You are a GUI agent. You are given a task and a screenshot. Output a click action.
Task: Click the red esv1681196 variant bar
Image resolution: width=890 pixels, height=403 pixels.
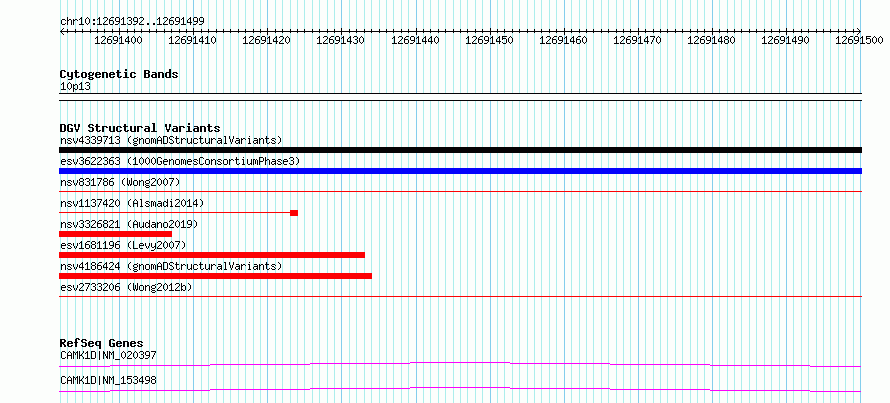tap(212, 255)
